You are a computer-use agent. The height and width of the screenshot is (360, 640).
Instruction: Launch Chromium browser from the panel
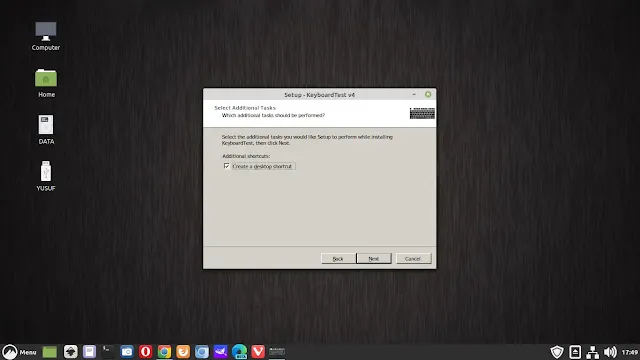pos(202,352)
